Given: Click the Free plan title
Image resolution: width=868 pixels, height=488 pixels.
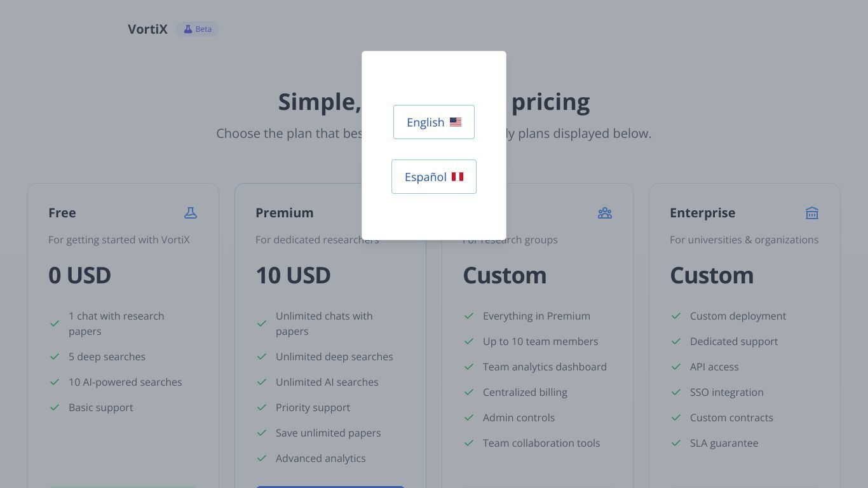Looking at the screenshot, I should [x=62, y=213].
